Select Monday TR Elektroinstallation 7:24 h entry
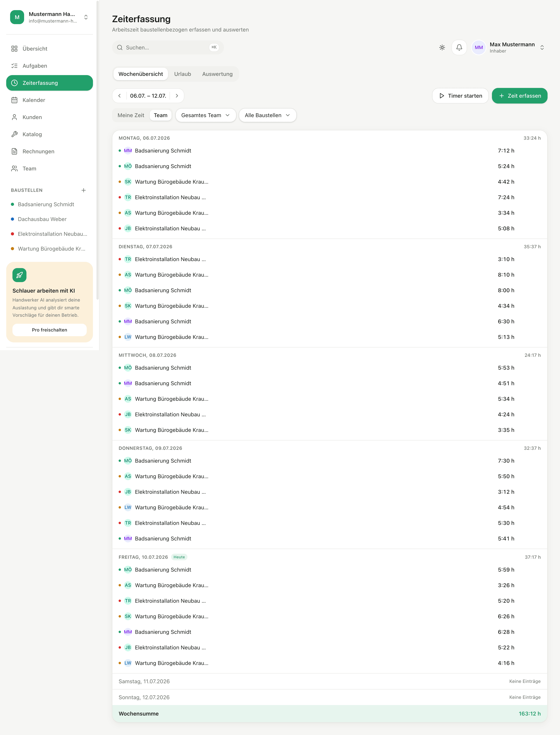560x735 pixels. pyautogui.click(x=330, y=197)
